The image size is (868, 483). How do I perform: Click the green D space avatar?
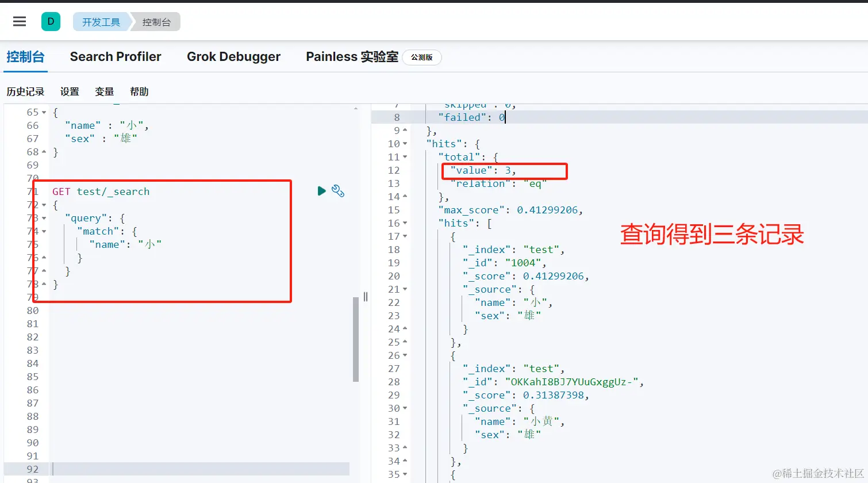[51, 22]
